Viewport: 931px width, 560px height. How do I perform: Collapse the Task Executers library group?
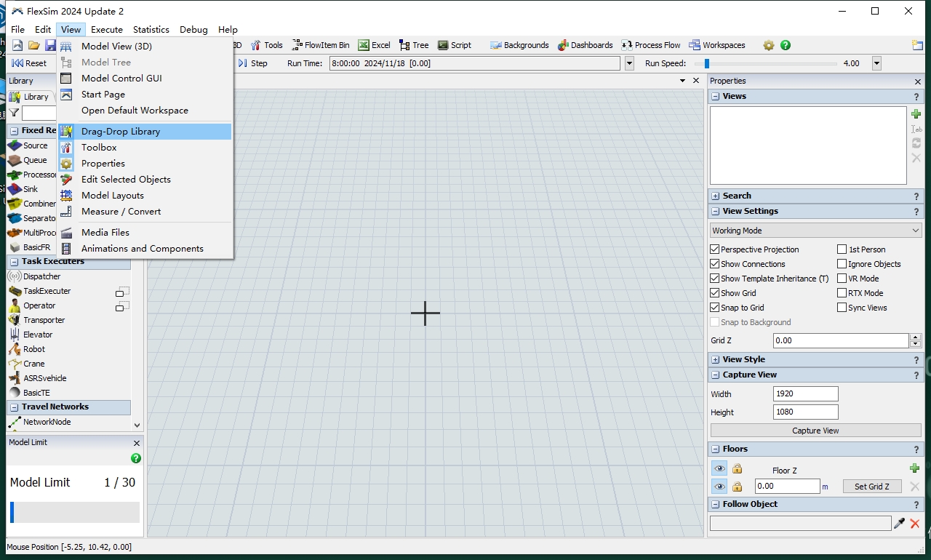point(14,261)
